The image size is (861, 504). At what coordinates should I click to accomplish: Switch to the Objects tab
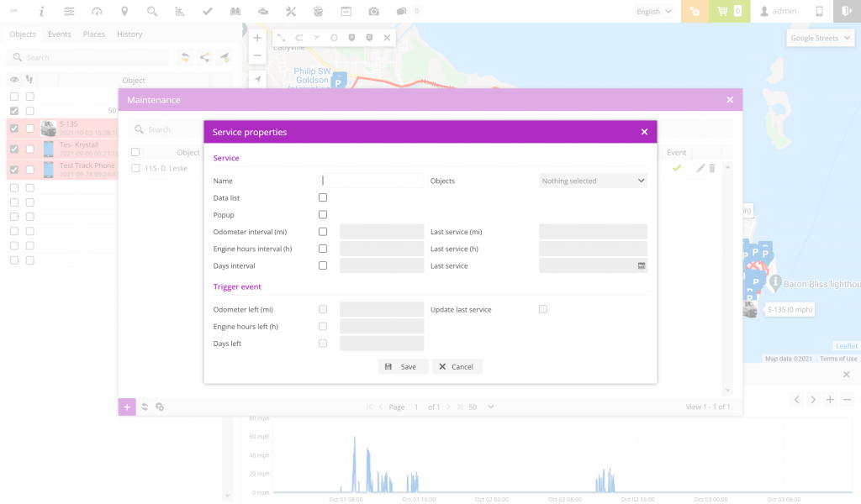pyautogui.click(x=23, y=34)
